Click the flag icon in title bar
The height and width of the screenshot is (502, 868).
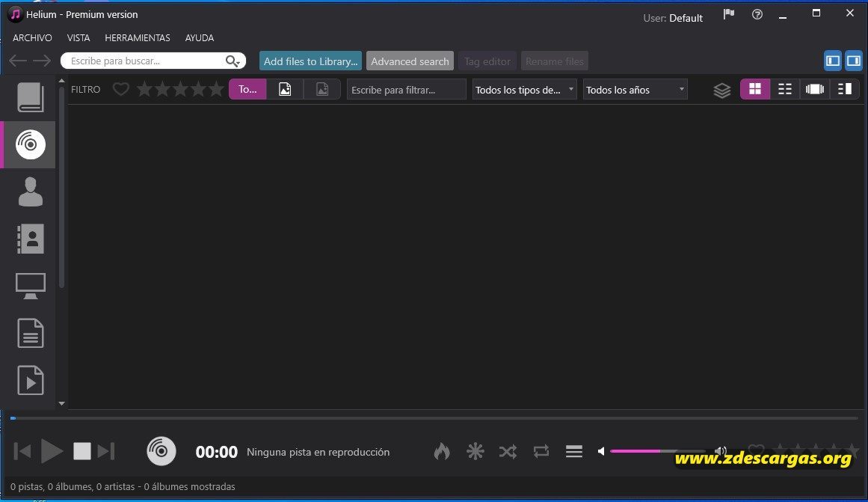[728, 14]
